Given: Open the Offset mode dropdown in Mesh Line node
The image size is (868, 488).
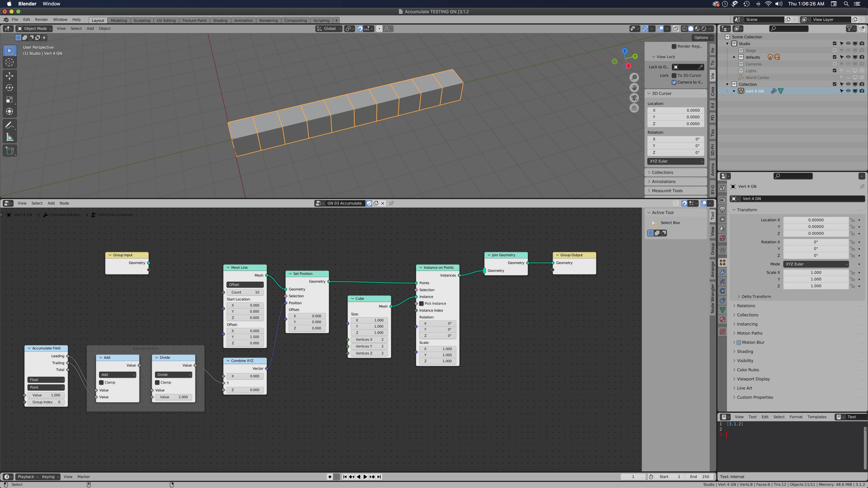Looking at the screenshot, I should pos(245,285).
